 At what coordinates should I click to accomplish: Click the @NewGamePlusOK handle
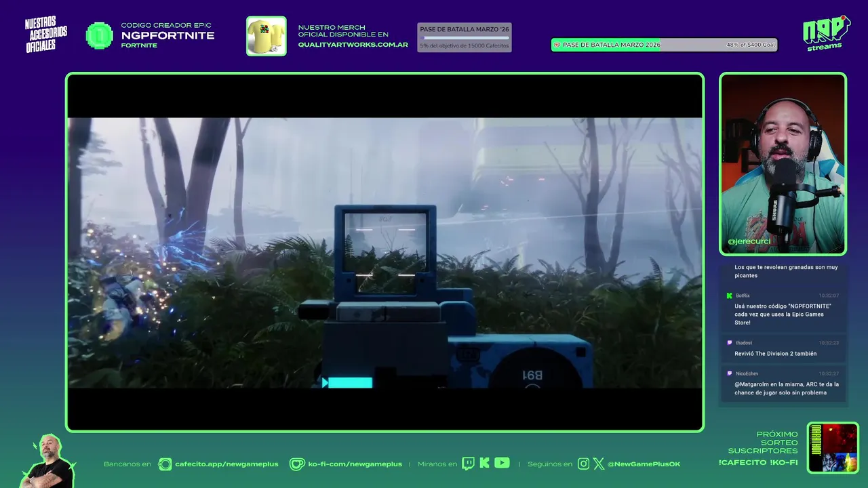[x=644, y=464]
